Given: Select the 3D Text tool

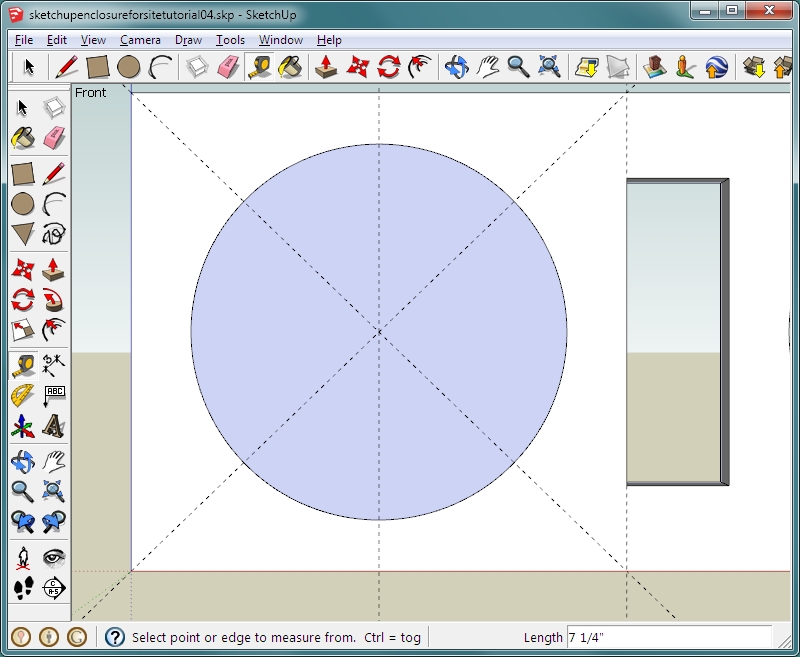Looking at the screenshot, I should pos(54,426).
